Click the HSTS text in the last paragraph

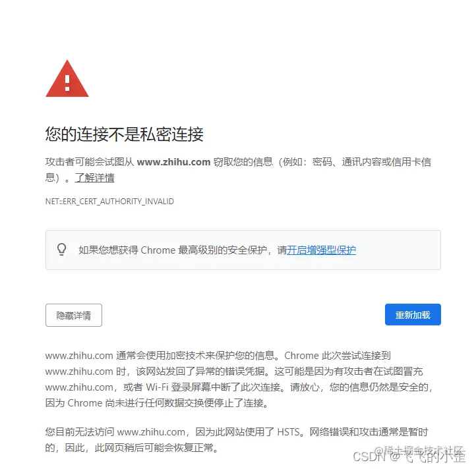pos(288,431)
